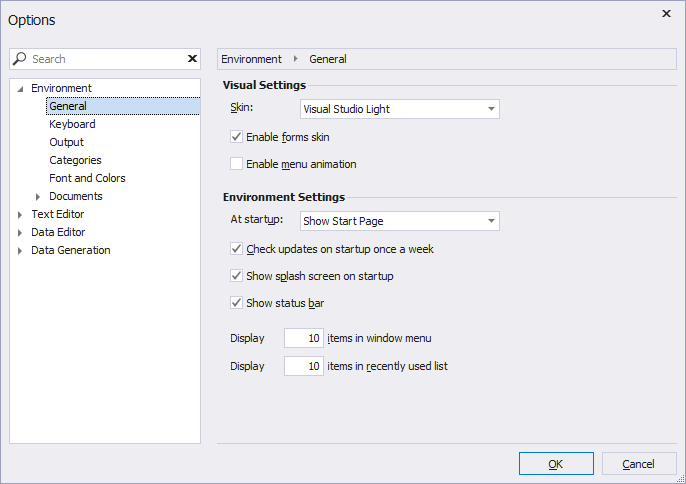The width and height of the screenshot is (686, 484).
Task: Click General in the breadcrumb
Action: (x=328, y=59)
